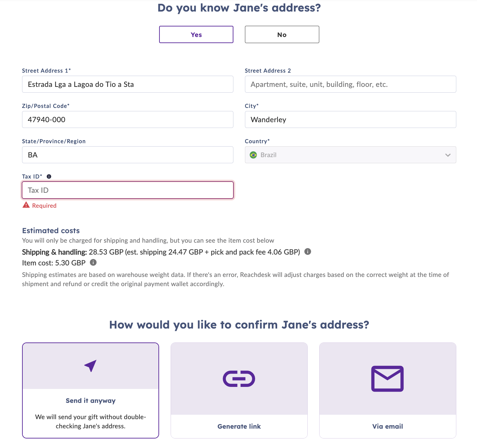Click the Zip/Postal Code* label

46,106
